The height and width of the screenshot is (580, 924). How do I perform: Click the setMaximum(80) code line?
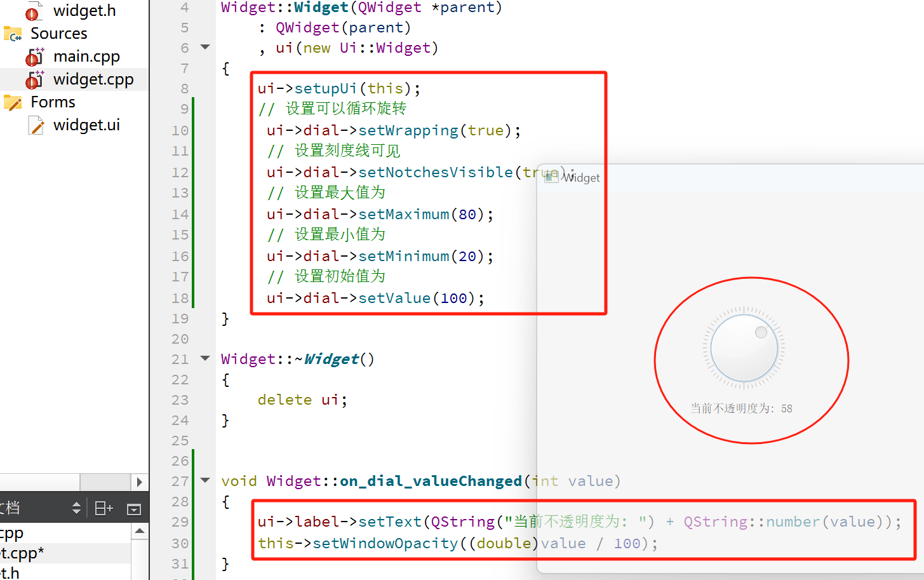coord(380,214)
